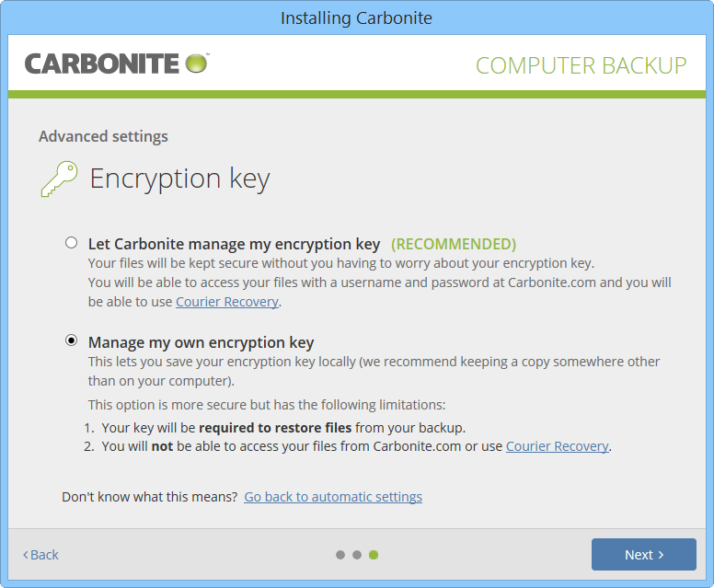The image size is (714, 588).
Task: Click the CARBONITE wordmark logo
Action: (x=101, y=63)
